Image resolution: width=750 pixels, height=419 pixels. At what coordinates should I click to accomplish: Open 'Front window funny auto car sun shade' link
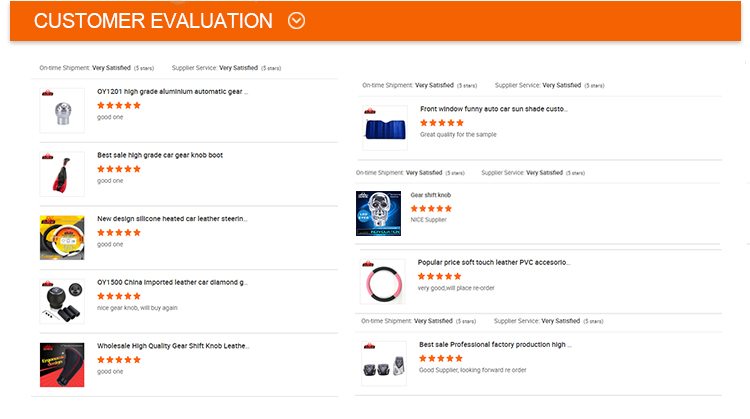tap(494, 109)
